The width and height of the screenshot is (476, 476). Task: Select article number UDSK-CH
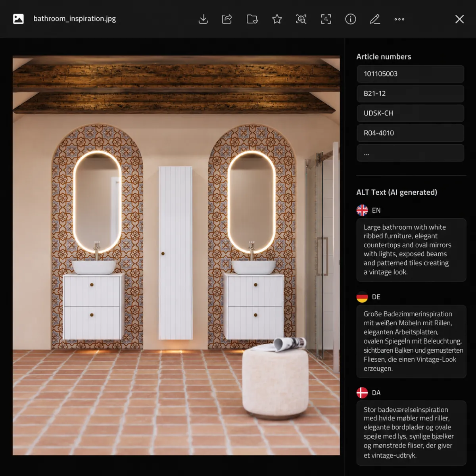coord(411,113)
